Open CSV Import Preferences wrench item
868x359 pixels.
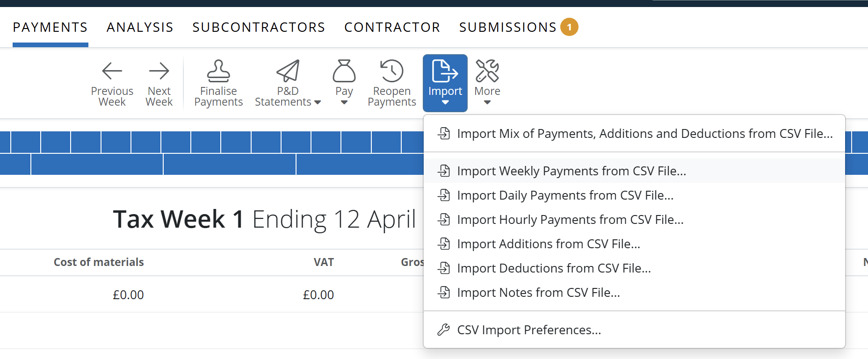pyautogui.click(x=634, y=330)
